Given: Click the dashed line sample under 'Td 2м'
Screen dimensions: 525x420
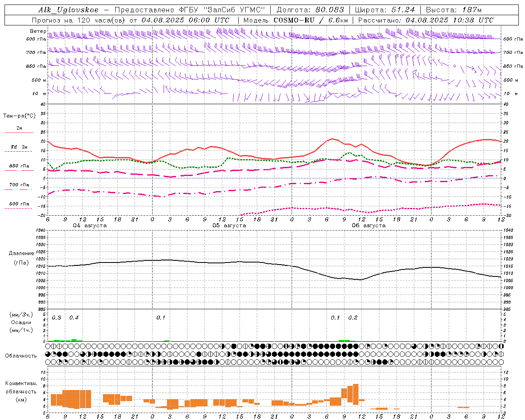Looking at the screenshot, I should coord(18,152).
